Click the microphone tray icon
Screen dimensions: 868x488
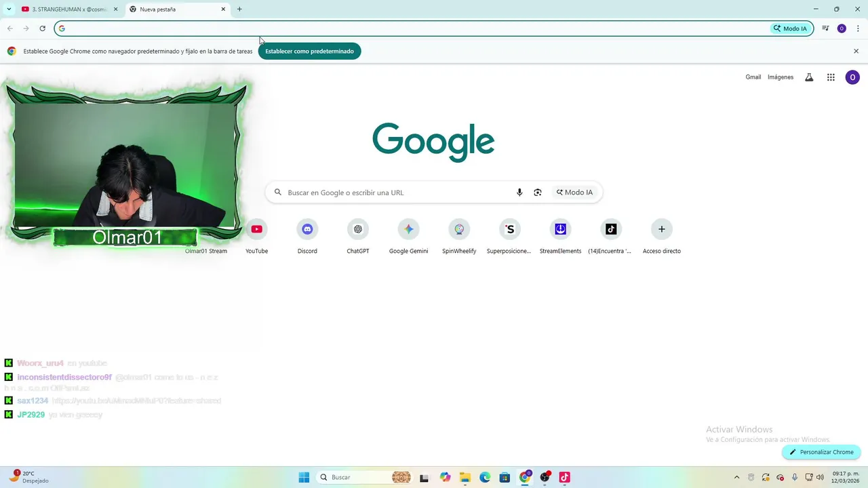pyautogui.click(x=795, y=477)
